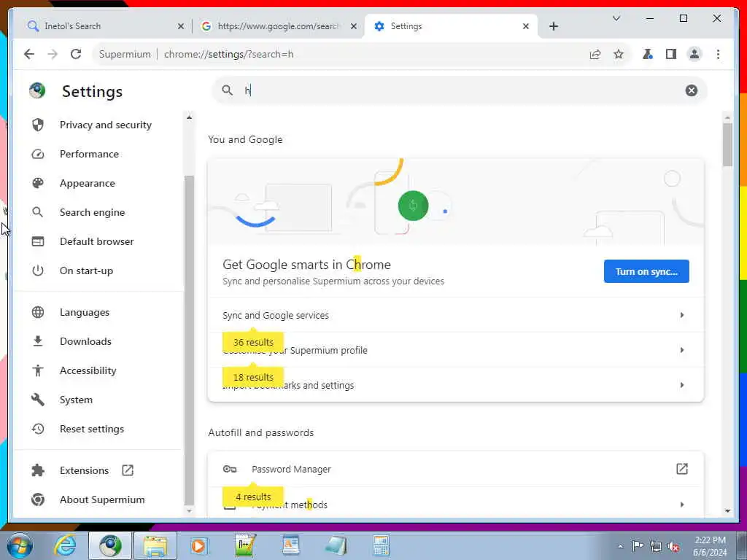Viewport: 747px width, 560px height.
Task: Toggle the browser side panel
Action: [x=671, y=54]
